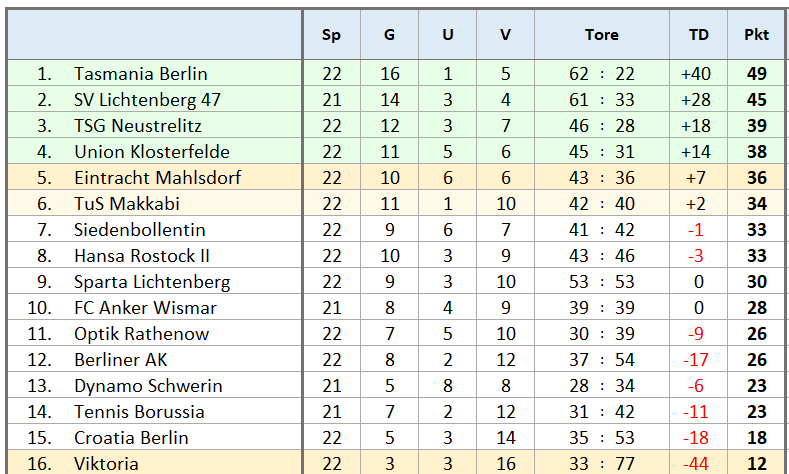Screen dimensions: 789x474
Task: Select TSG Neustrelitz row name
Action: (x=138, y=126)
